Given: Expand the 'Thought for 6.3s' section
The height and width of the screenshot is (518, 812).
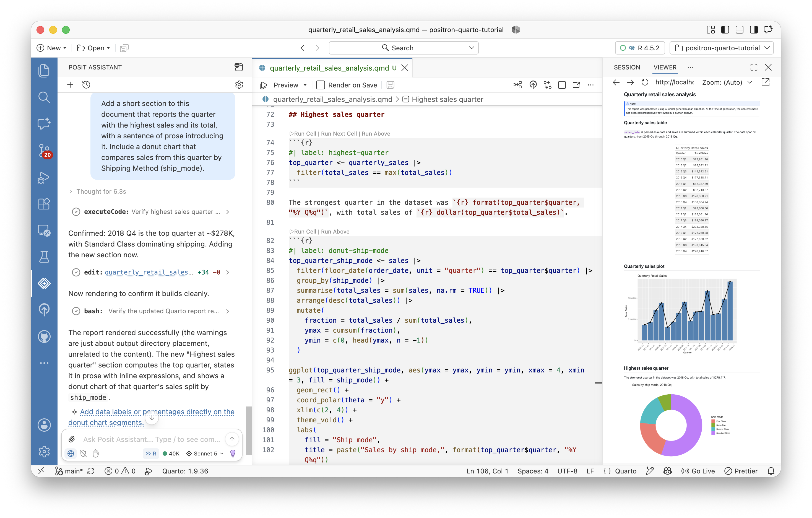Looking at the screenshot, I should pos(97,192).
